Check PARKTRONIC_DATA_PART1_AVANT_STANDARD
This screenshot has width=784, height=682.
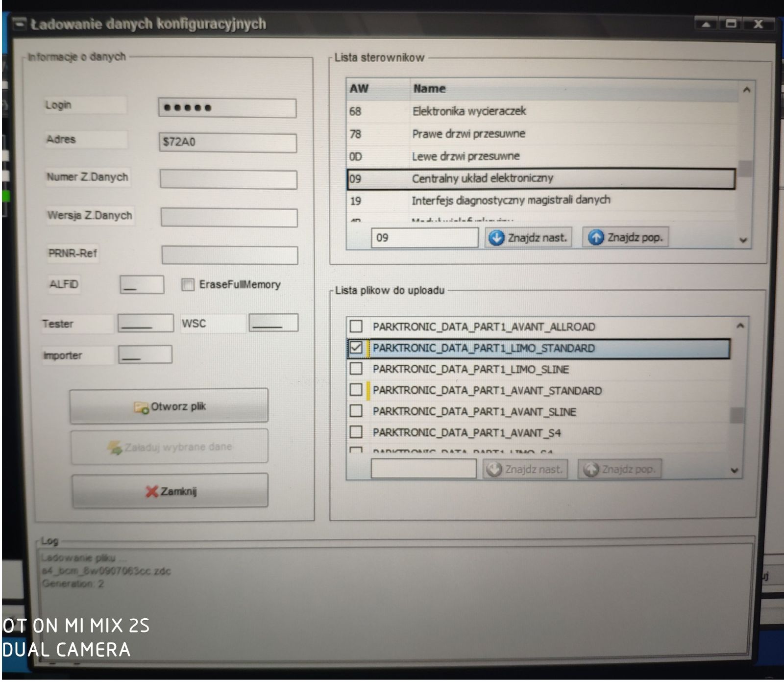pyautogui.click(x=356, y=390)
